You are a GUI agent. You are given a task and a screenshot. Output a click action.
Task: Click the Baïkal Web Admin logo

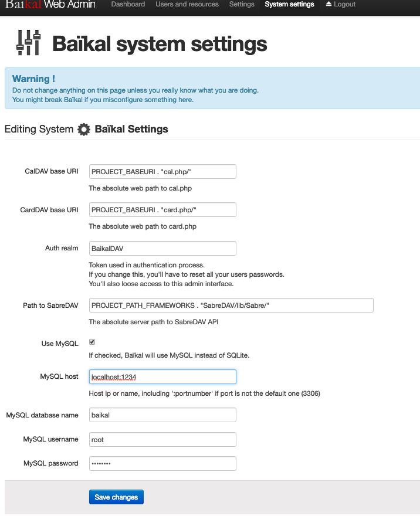point(52,4)
